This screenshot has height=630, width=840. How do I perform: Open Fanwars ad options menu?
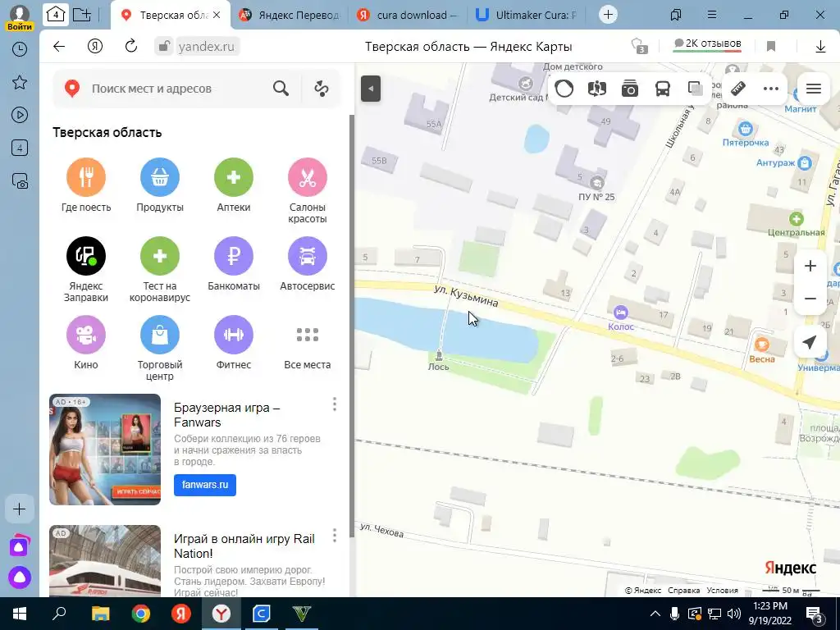click(335, 404)
